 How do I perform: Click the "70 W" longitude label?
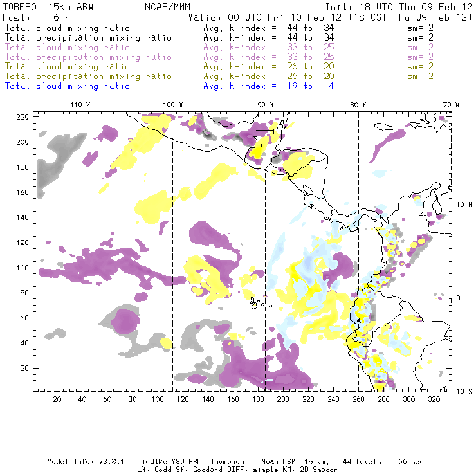point(451,105)
